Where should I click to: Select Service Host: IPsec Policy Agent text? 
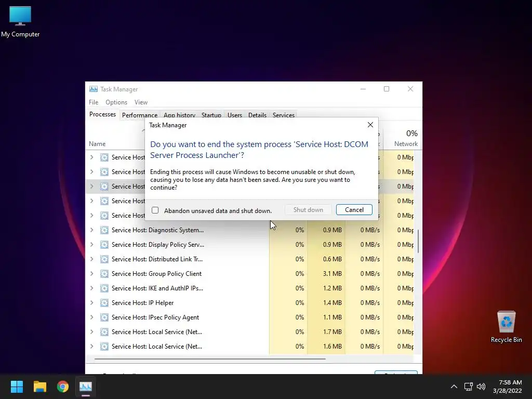pos(155,317)
